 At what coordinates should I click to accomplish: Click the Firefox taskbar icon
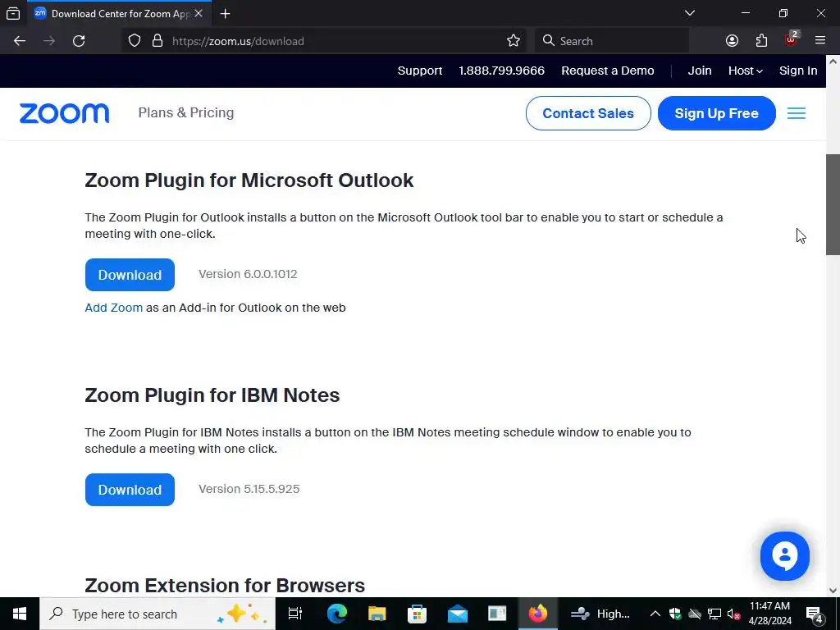point(538,614)
